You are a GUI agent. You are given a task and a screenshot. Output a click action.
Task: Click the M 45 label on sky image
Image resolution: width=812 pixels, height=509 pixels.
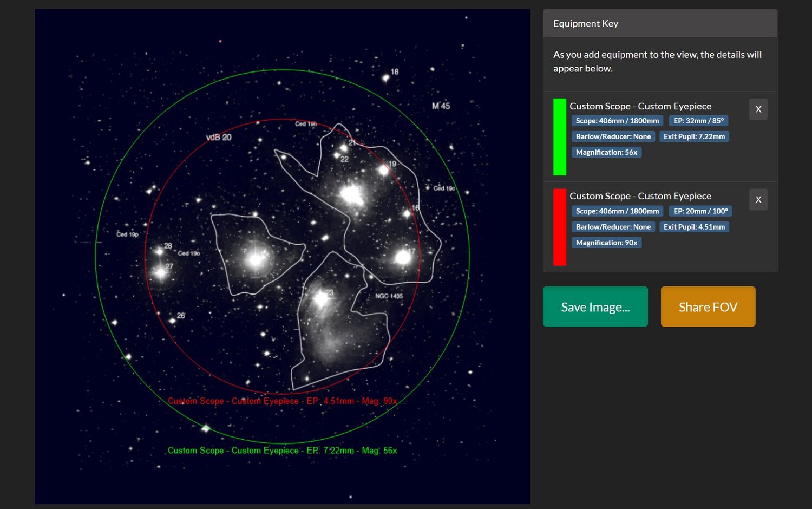point(441,106)
